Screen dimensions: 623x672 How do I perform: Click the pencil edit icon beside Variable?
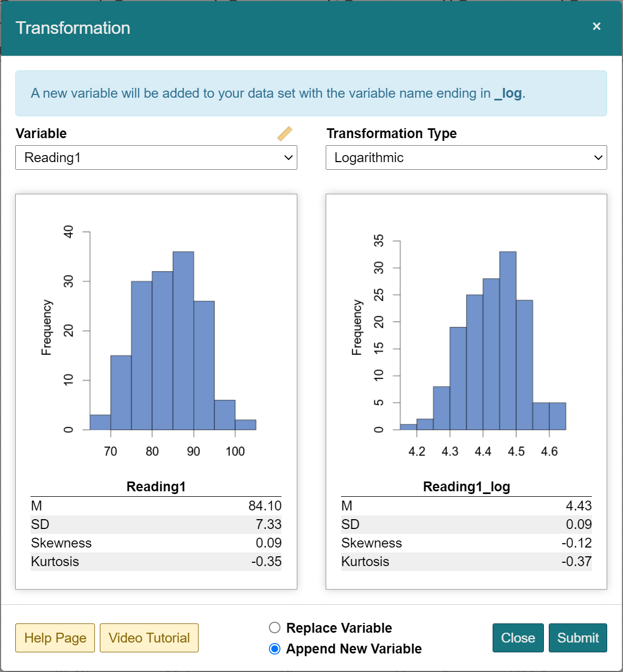click(x=284, y=134)
